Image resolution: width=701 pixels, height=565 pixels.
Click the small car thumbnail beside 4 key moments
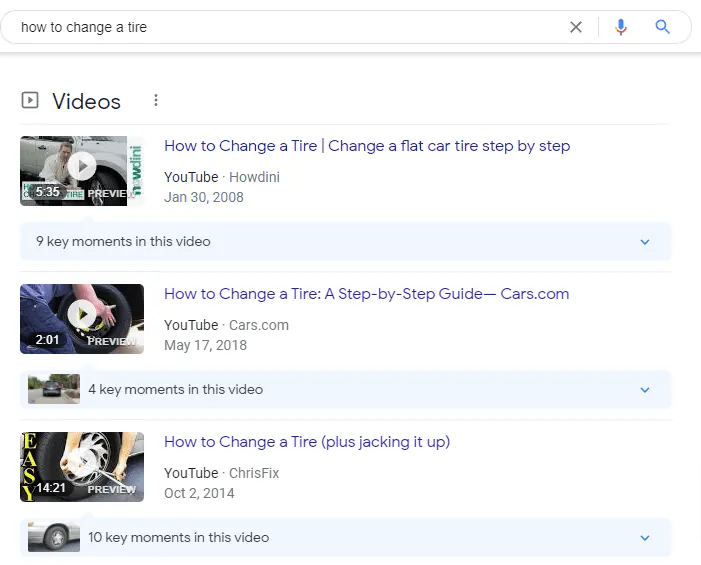pos(54,389)
